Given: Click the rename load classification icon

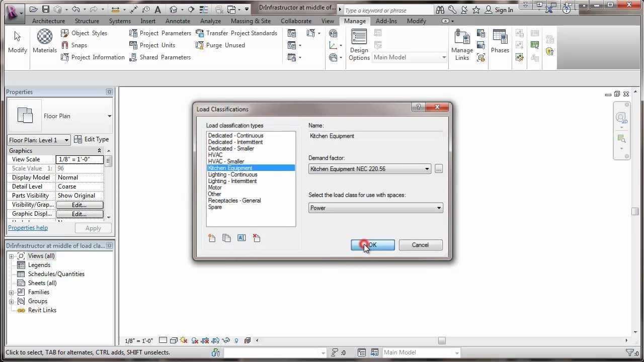Looking at the screenshot, I should click(242, 238).
